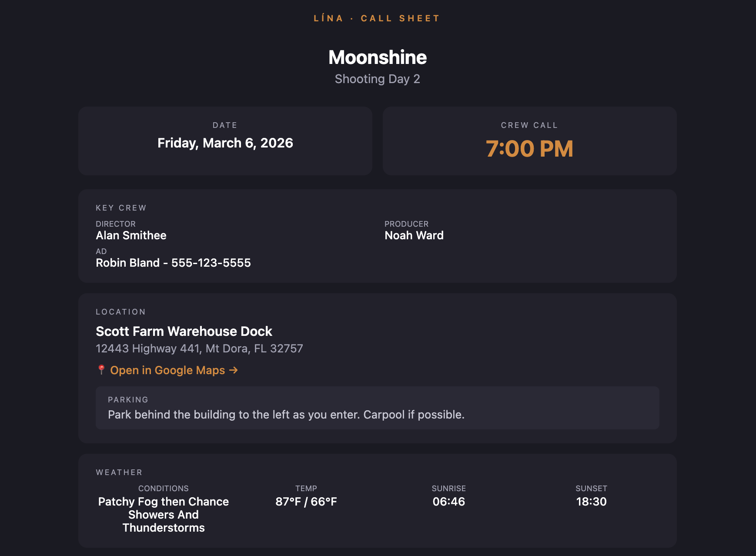Click the red pin icon next to Google Maps
This screenshot has width=756, height=556.
[x=100, y=370]
